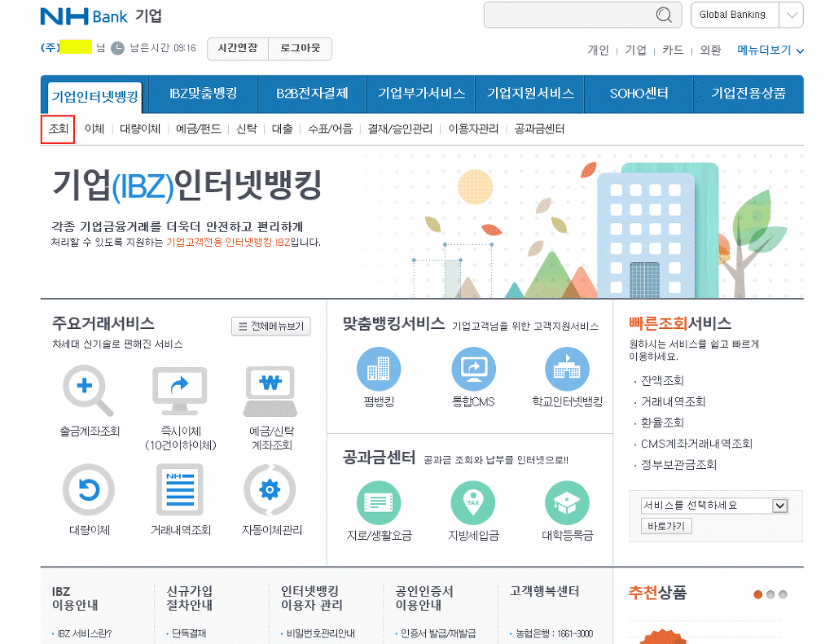Open 즉시이체 monitor arrow icon
Image resolution: width=834 pixels, height=644 pixels.
point(180,391)
